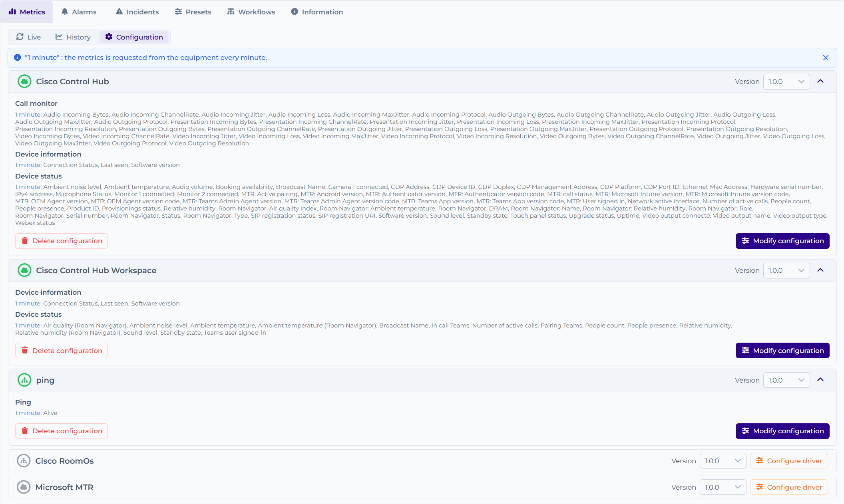Collapse the Cisco Control Hub Workspace section
This screenshot has height=504, width=844.
820,270
